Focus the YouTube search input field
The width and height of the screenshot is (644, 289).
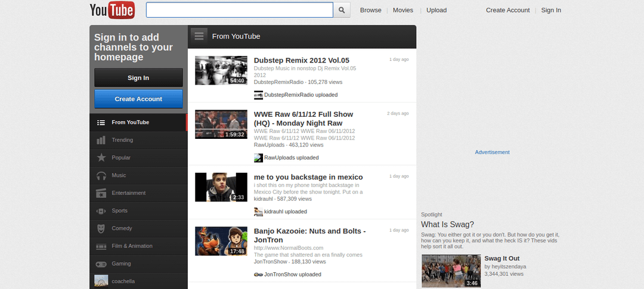(239, 10)
